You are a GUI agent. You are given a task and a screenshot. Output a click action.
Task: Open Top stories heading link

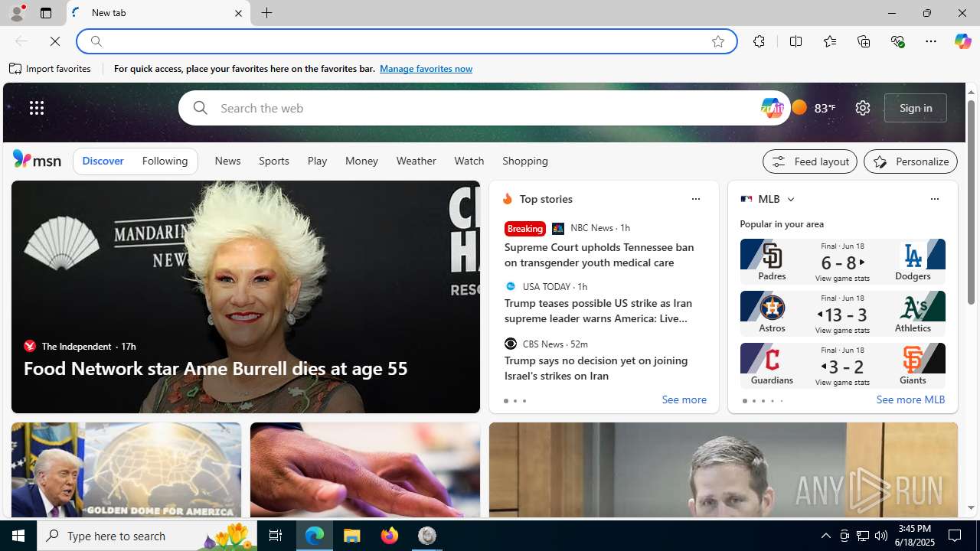click(546, 199)
